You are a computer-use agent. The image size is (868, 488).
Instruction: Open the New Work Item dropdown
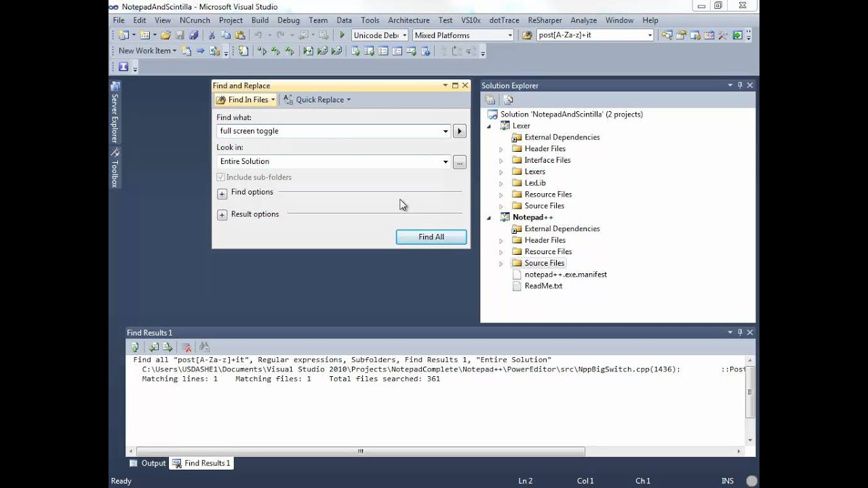point(174,51)
